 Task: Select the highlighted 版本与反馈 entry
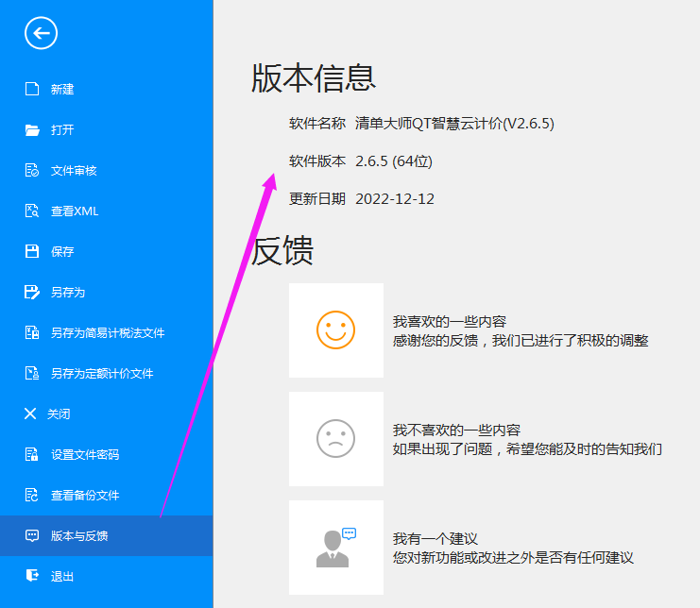pos(106,535)
